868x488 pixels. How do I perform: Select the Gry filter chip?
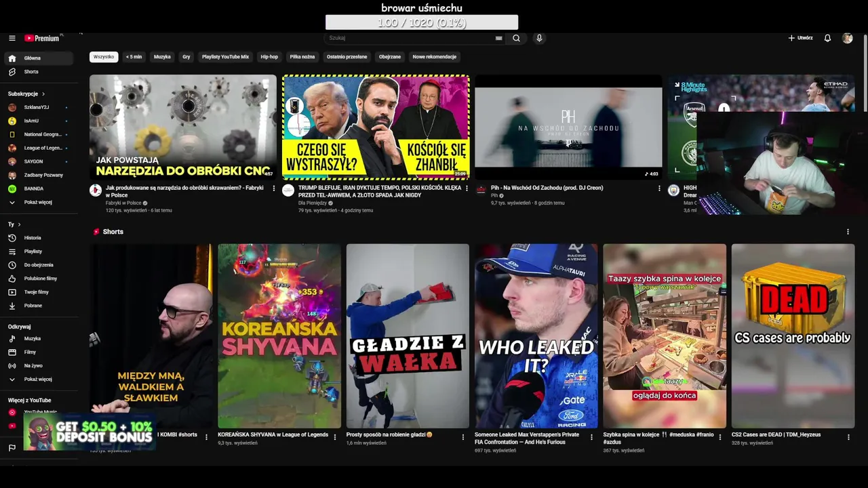tap(186, 57)
